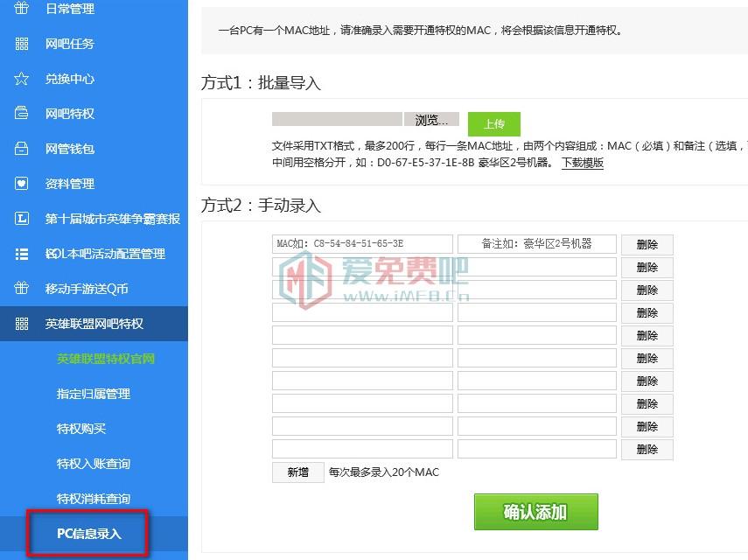Go to 指定归属管理 submenu
This screenshot has height=560, width=748.
[x=94, y=394]
